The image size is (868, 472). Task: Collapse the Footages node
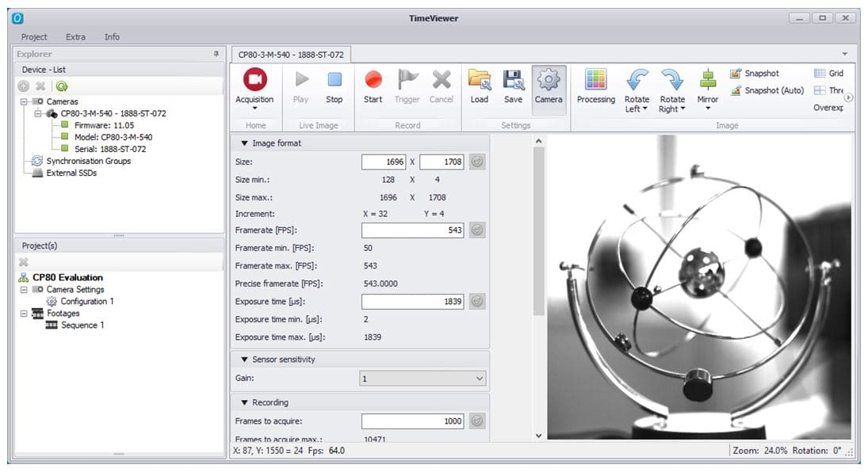[24, 313]
